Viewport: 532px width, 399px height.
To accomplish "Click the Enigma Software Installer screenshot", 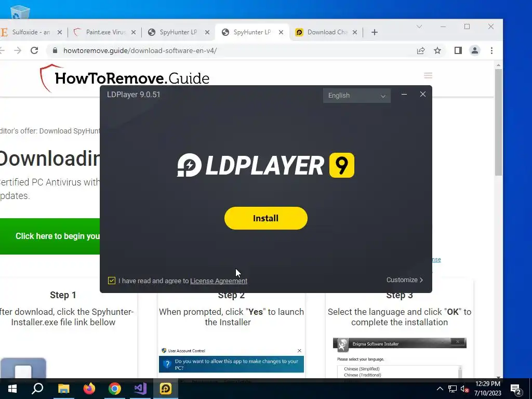I will click(400, 357).
